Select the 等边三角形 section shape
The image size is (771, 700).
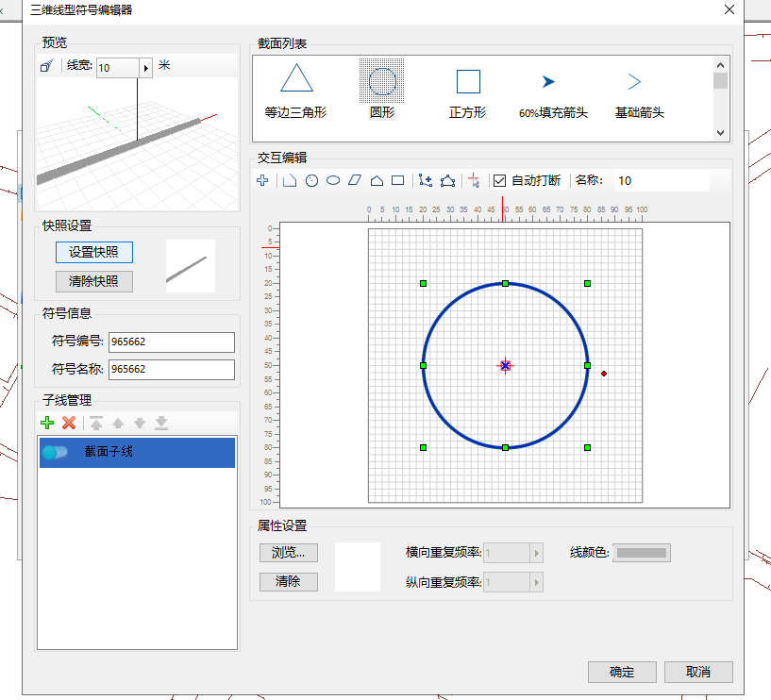(296, 91)
